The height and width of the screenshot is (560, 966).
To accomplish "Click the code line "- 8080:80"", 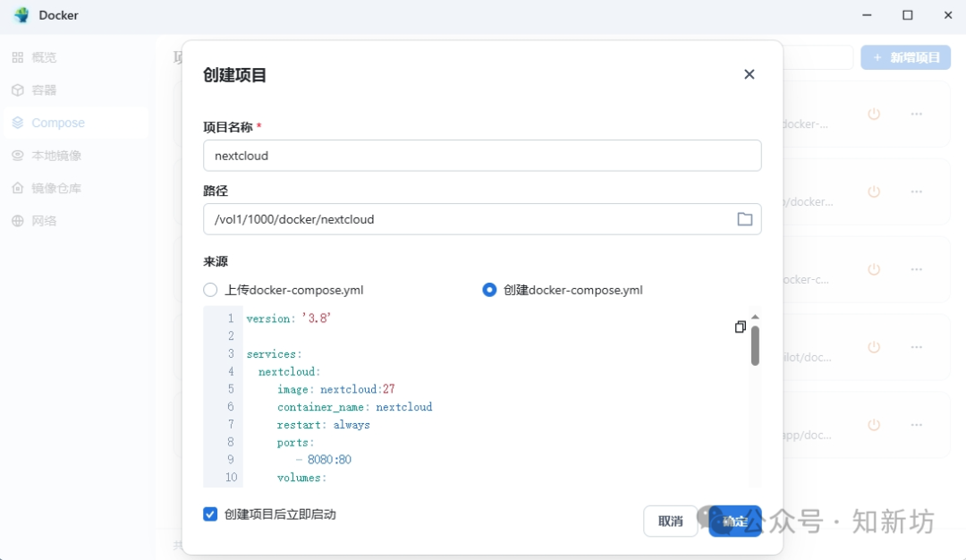I will tap(324, 460).
